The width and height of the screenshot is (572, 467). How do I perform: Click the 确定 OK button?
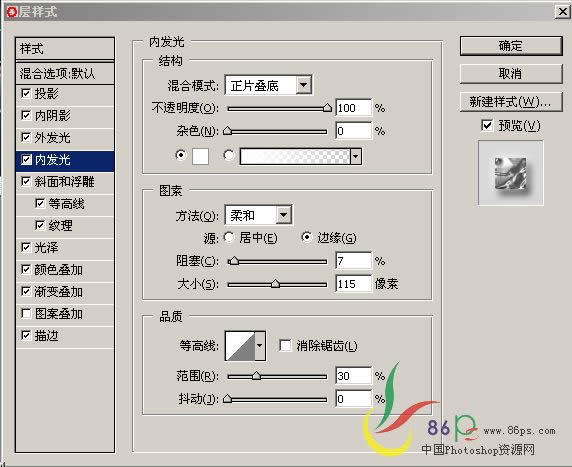tap(511, 46)
